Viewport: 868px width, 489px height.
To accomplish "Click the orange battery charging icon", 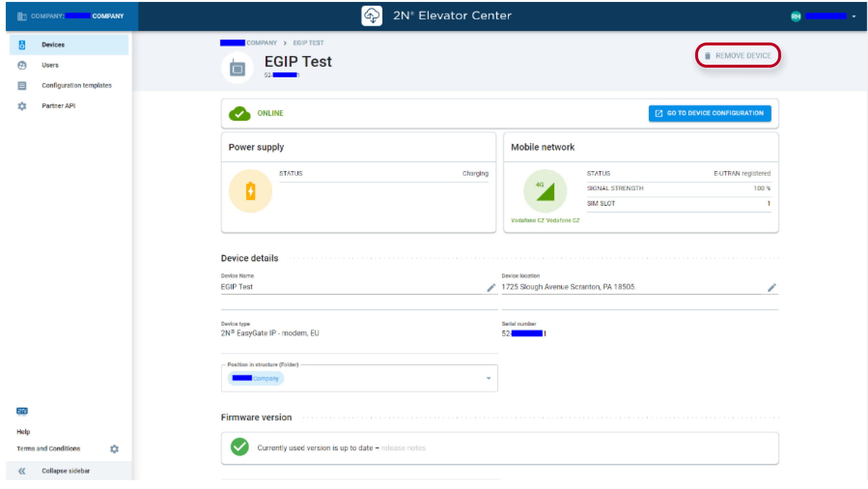I will pyautogui.click(x=251, y=191).
